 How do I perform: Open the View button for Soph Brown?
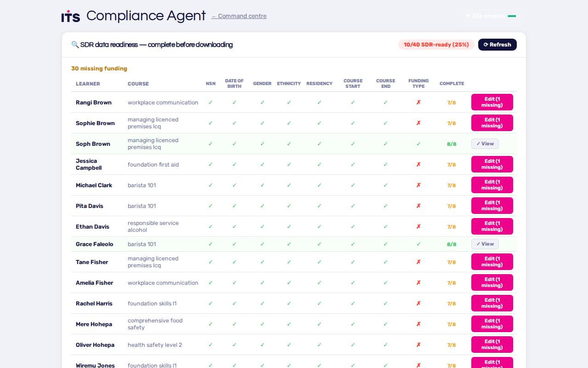(485, 144)
